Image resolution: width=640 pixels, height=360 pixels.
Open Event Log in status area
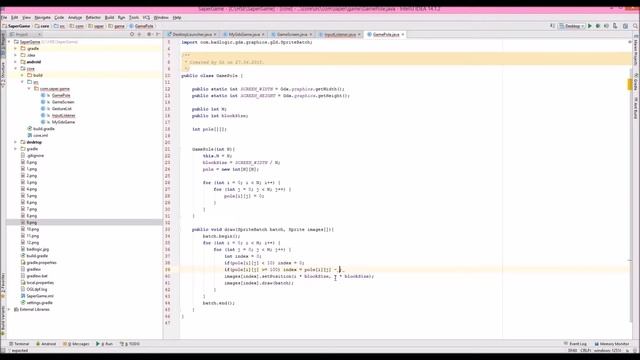click(575, 344)
